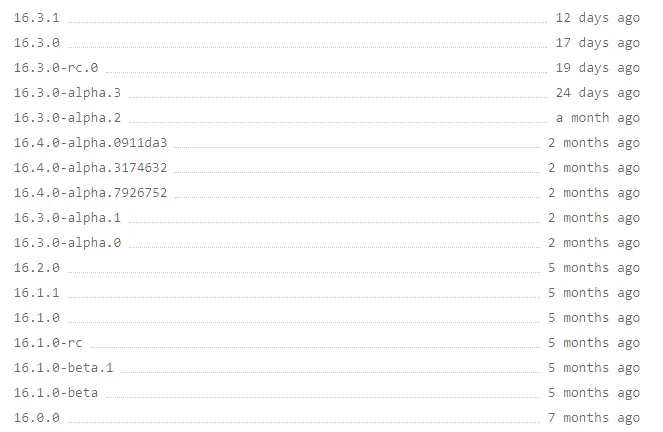Open the 16.1.0-beta version
The height and width of the screenshot is (432, 663).
[x=56, y=392]
